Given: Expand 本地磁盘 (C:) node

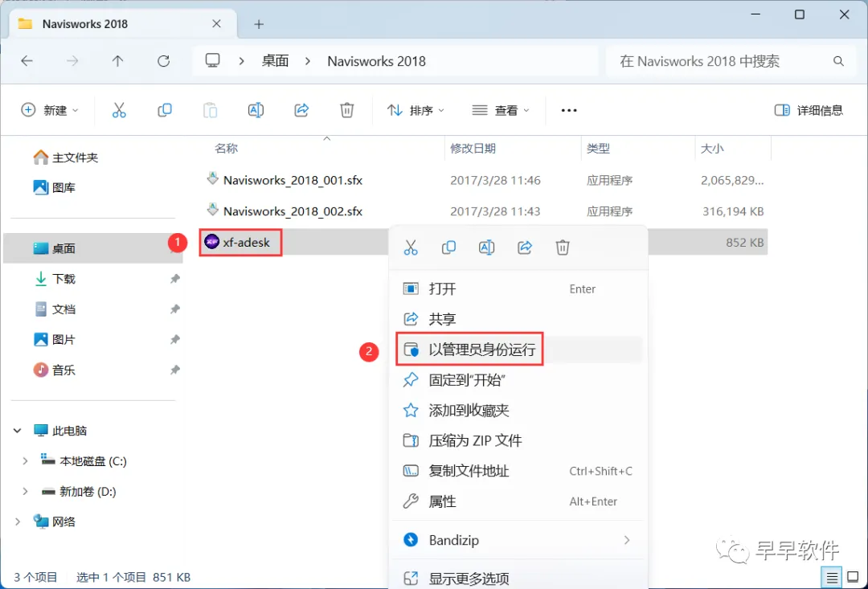Looking at the screenshot, I should point(25,460).
